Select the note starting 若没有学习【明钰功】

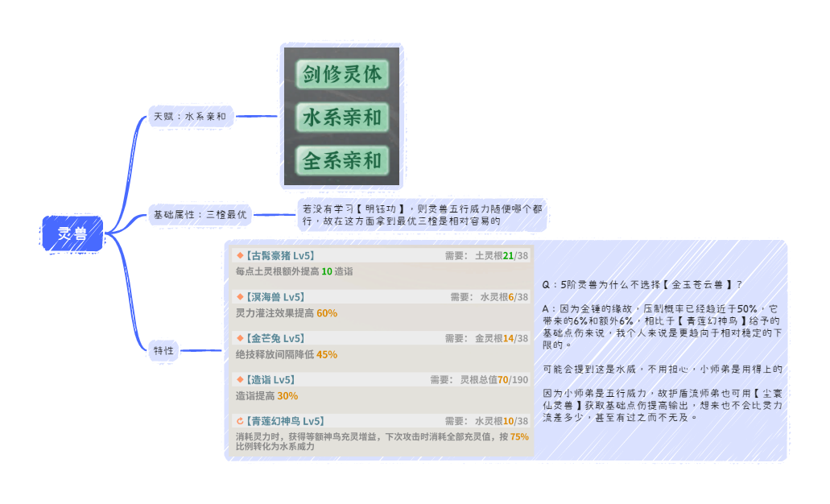(x=422, y=215)
